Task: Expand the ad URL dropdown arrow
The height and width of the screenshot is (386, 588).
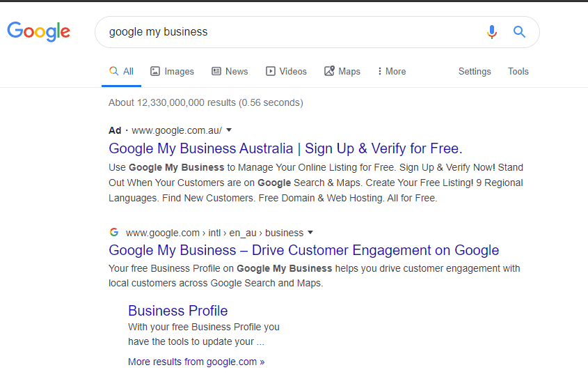Action: click(x=229, y=130)
